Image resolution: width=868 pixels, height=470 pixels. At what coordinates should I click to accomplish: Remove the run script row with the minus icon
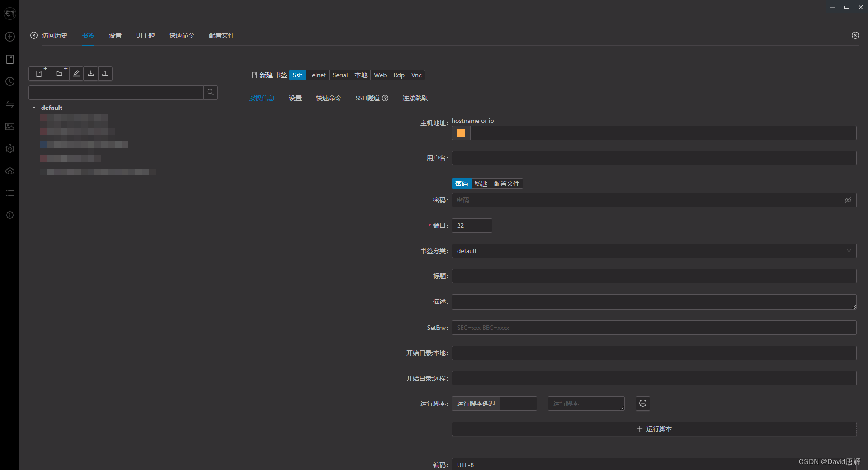coord(642,404)
